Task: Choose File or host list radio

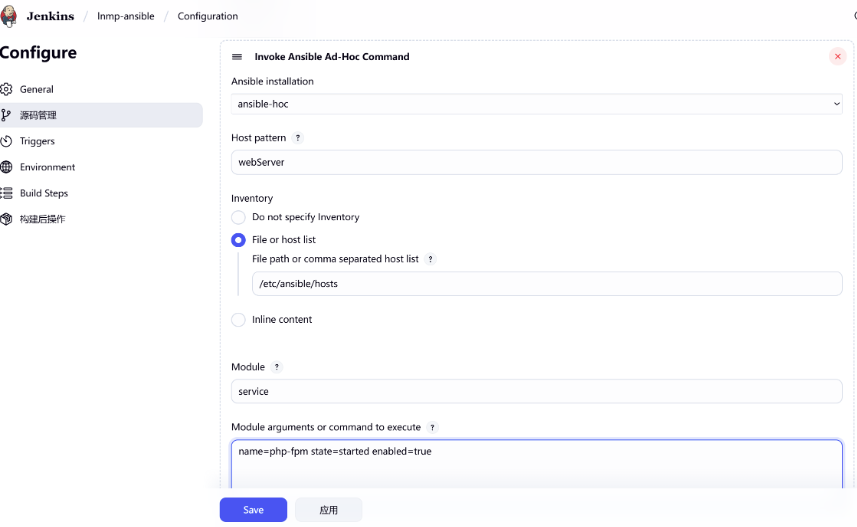Action: click(238, 240)
